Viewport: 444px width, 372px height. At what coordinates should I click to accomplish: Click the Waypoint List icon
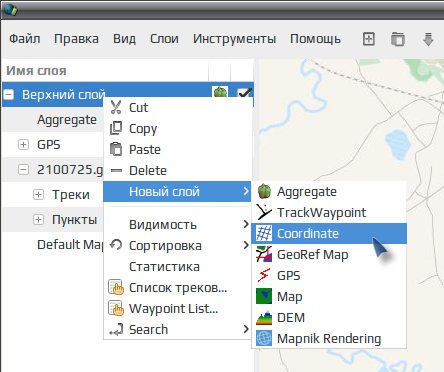(x=116, y=308)
